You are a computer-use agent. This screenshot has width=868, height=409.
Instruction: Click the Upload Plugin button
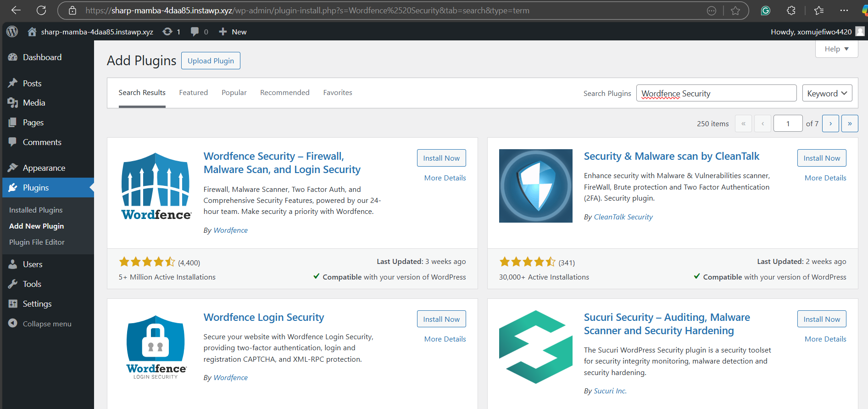pyautogui.click(x=211, y=61)
